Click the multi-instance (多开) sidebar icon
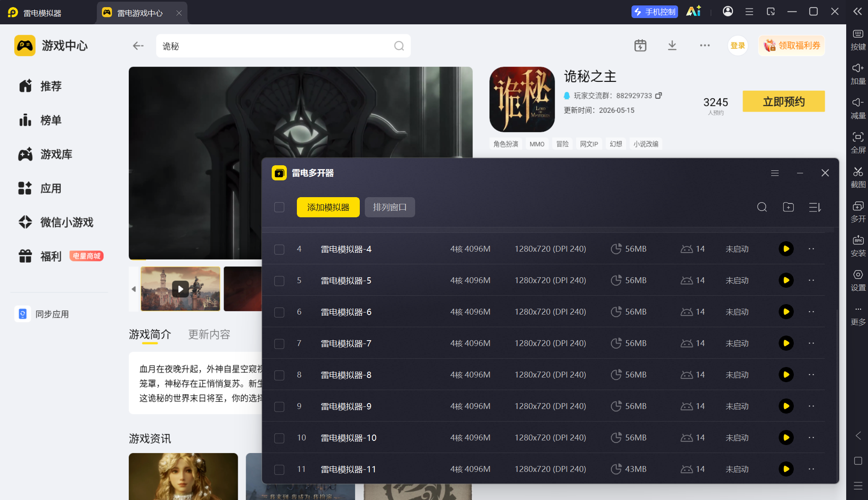 point(858,211)
